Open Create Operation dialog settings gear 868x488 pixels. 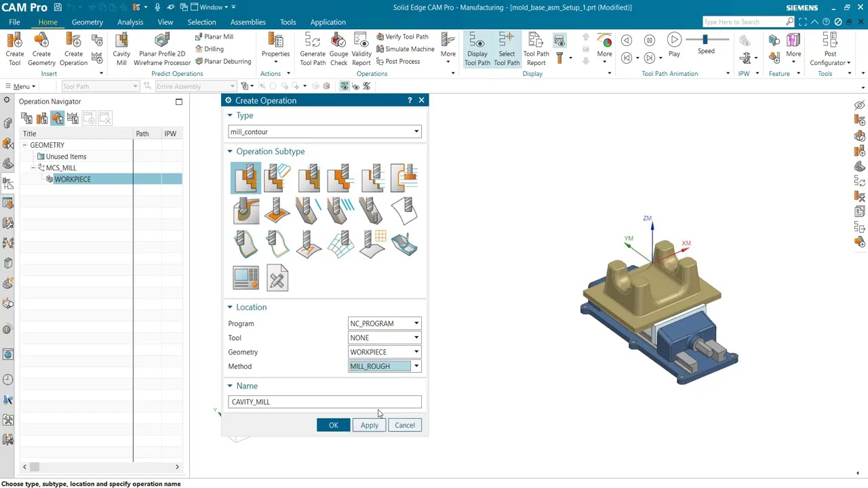tap(228, 100)
